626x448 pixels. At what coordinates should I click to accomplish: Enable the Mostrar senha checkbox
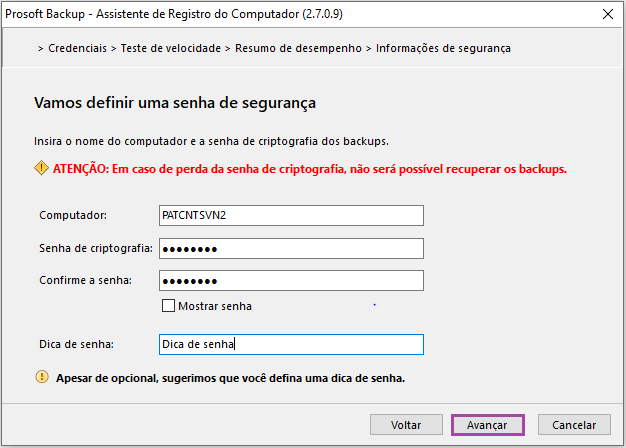(168, 305)
